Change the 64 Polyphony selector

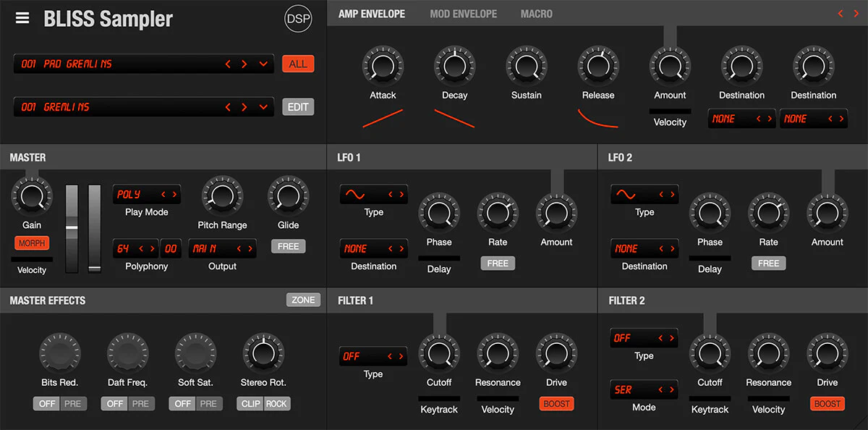[135, 248]
